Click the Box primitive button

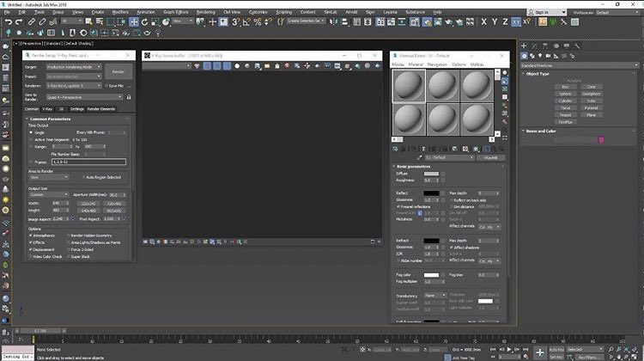click(565, 87)
